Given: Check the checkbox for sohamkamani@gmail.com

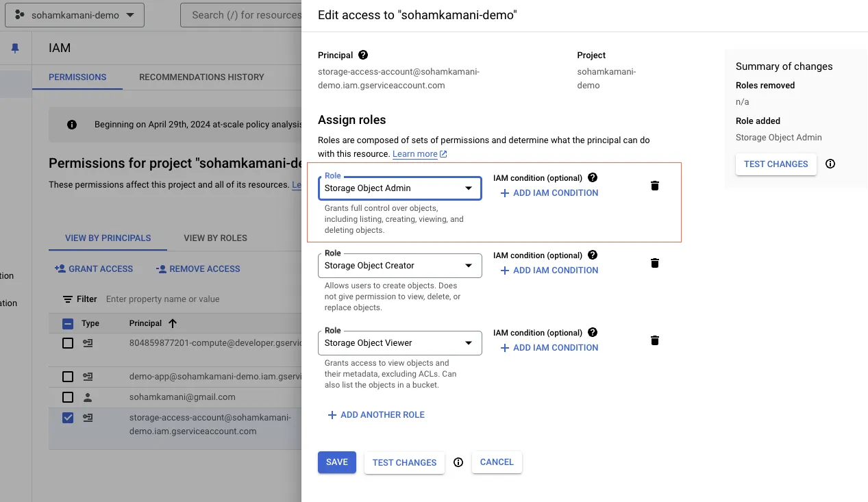Looking at the screenshot, I should click(67, 397).
